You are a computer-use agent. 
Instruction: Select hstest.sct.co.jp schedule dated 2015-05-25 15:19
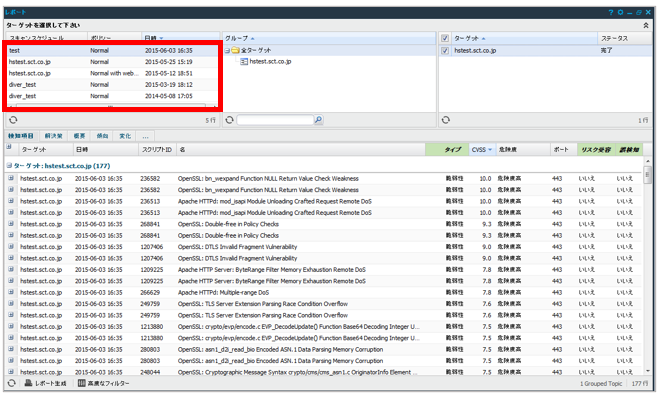[x=112, y=62]
